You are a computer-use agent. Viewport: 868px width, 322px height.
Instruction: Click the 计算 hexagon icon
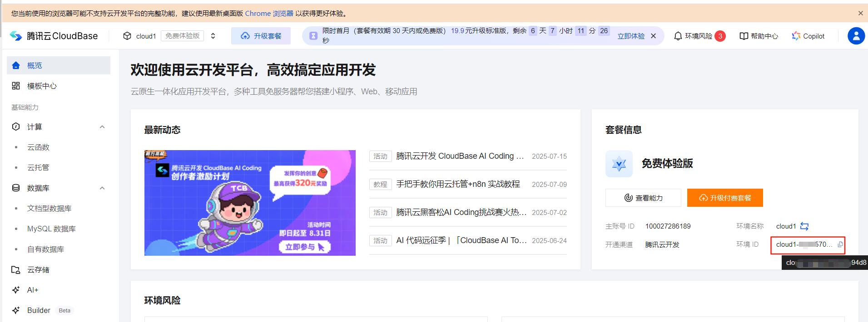[x=16, y=127]
